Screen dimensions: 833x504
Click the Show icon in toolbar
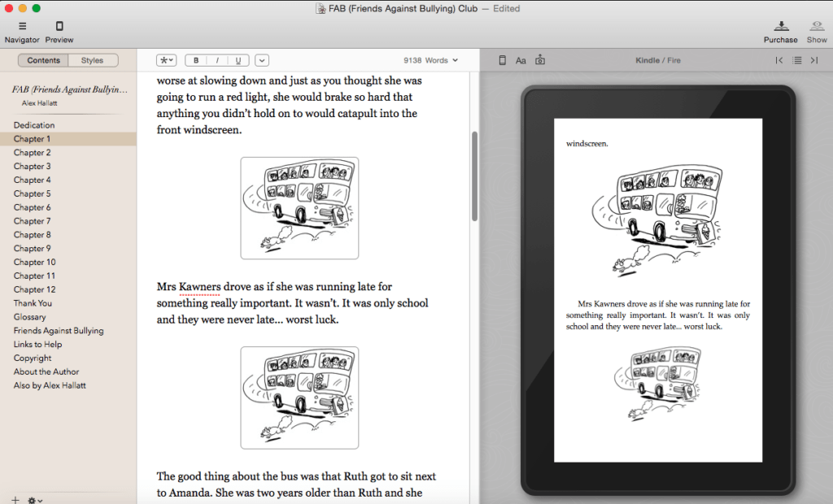tap(817, 26)
